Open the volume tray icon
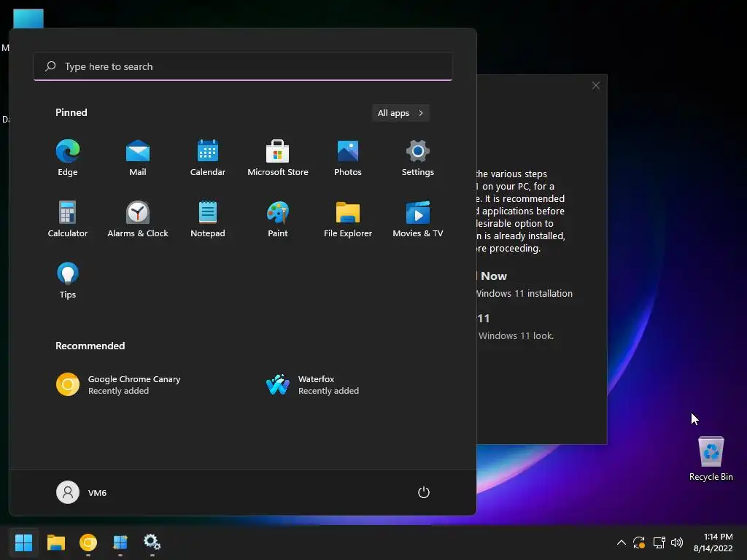Screen dimensions: 747x560 point(677,542)
